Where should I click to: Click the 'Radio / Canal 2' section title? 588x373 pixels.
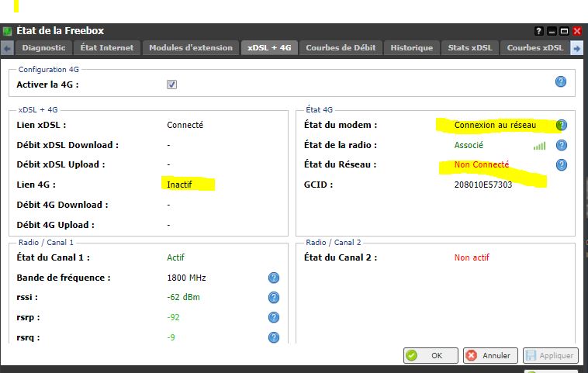tap(334, 242)
